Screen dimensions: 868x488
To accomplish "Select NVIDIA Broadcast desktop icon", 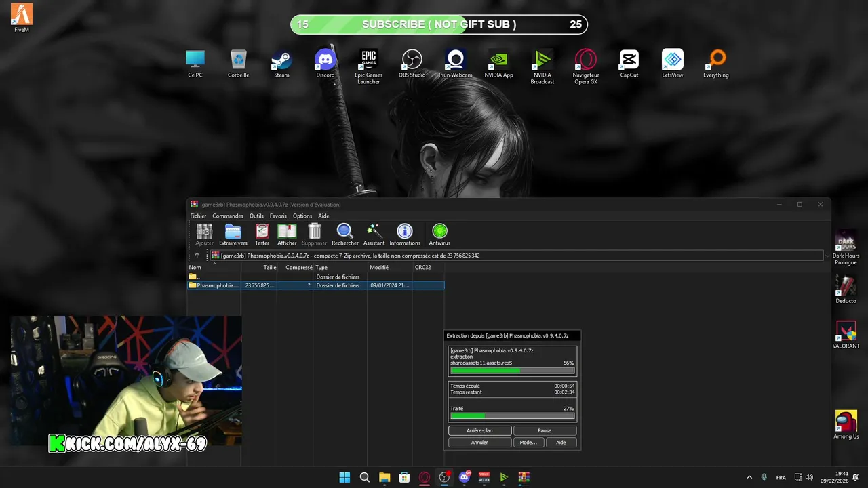I will [542, 67].
